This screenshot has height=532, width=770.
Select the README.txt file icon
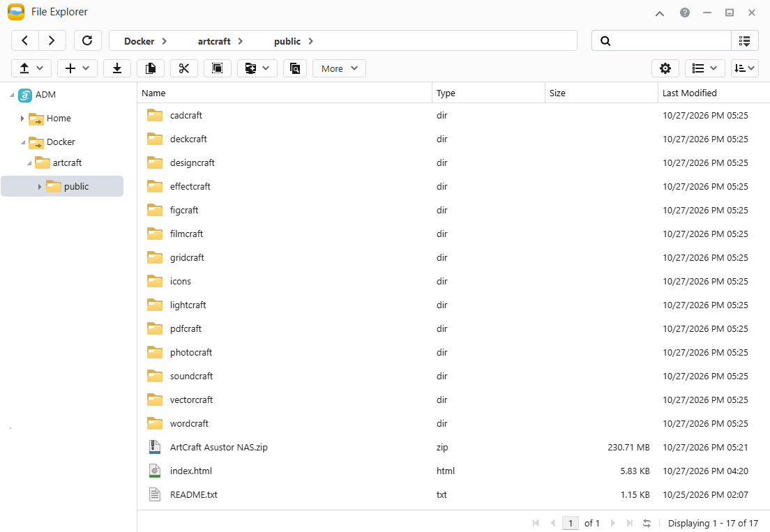click(155, 494)
